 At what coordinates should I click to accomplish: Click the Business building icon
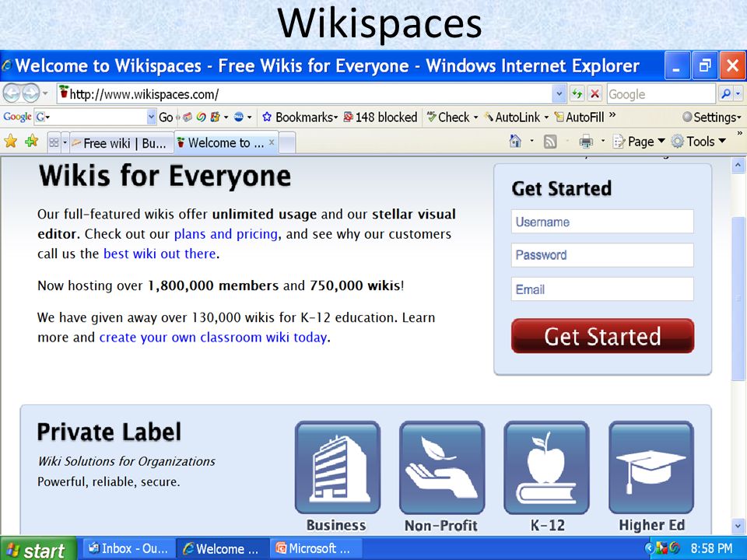coord(337,467)
